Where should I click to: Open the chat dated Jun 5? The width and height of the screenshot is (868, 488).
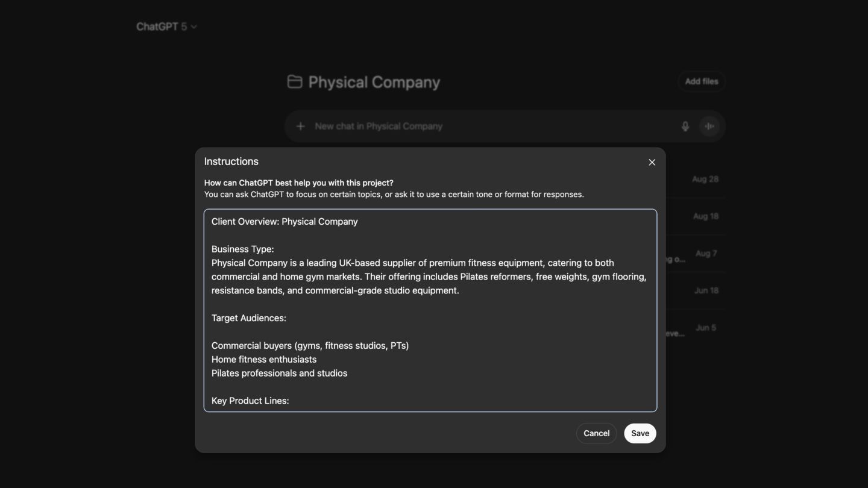tap(706, 328)
